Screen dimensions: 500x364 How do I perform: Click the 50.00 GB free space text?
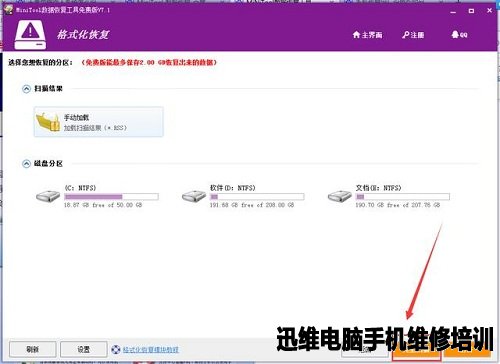(x=103, y=205)
